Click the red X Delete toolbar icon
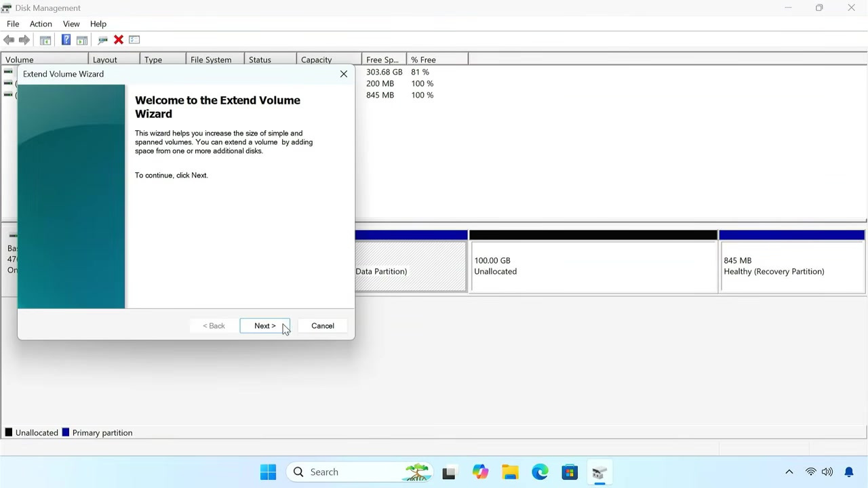Image resolution: width=868 pixels, height=488 pixels. [x=119, y=40]
